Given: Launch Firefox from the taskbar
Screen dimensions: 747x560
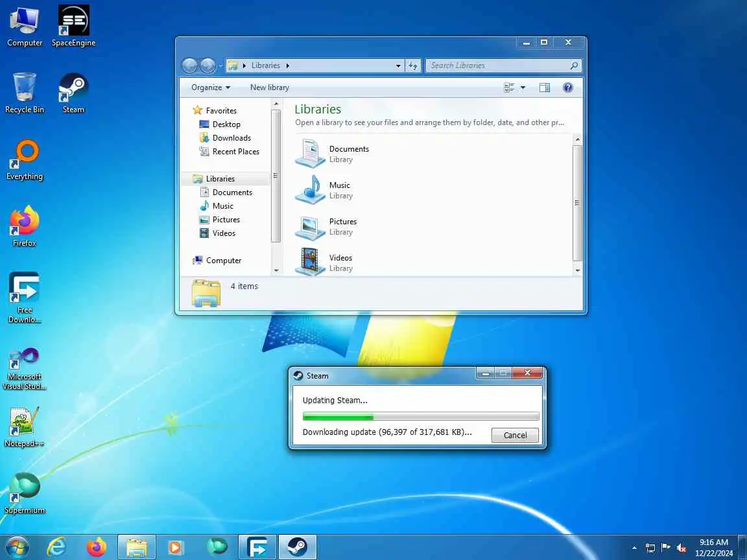Looking at the screenshot, I should (97, 547).
